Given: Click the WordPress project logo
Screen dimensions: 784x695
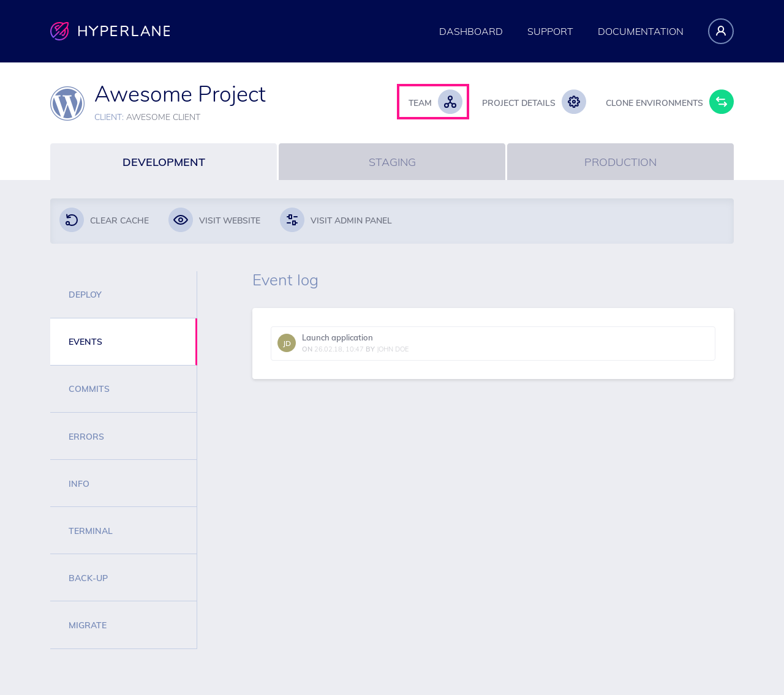Looking at the screenshot, I should tap(67, 103).
